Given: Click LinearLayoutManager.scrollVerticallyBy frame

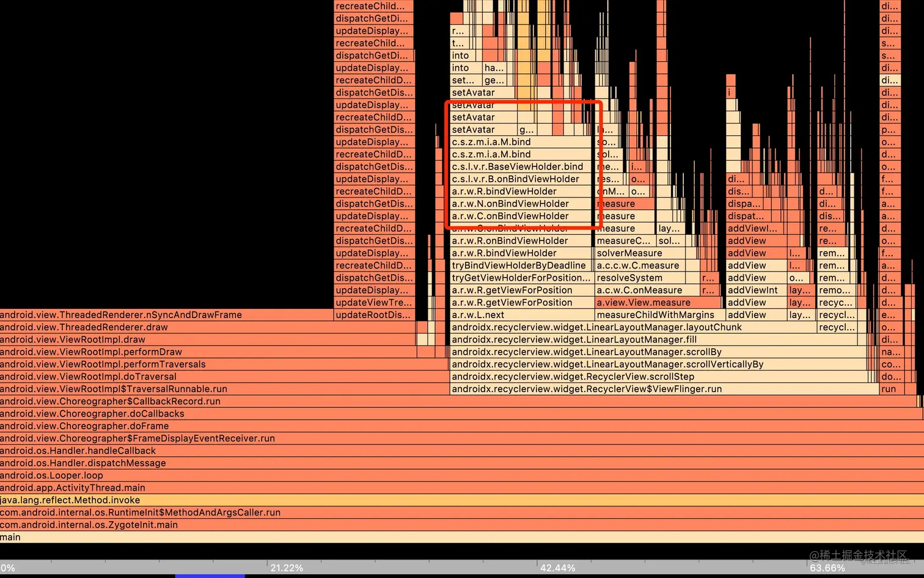Looking at the screenshot, I should coord(659,364).
